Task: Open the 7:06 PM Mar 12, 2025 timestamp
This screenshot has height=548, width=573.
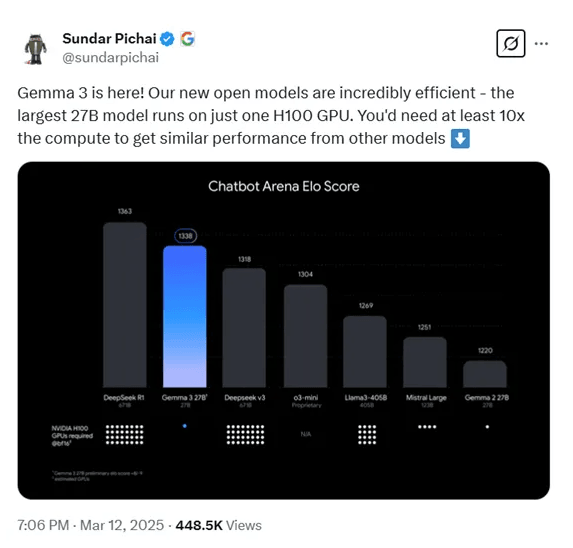Action: (91, 525)
